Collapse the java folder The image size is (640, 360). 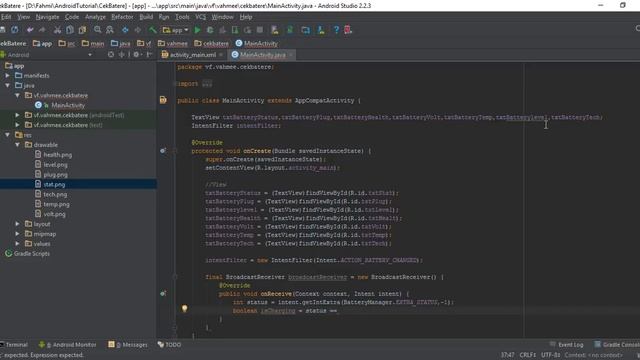7,85
